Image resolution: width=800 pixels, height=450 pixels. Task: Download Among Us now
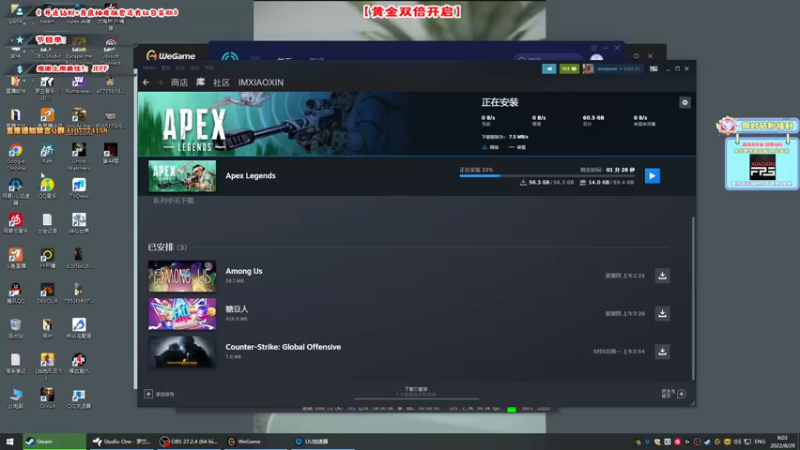pos(662,276)
